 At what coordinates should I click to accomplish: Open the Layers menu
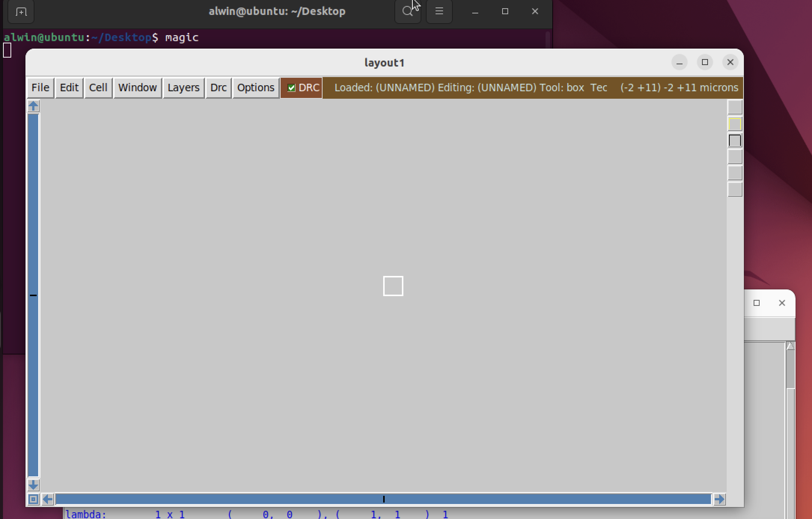click(x=183, y=88)
